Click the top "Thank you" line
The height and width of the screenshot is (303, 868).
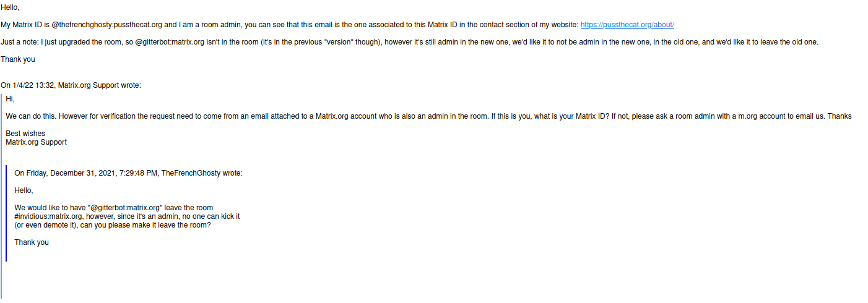pyautogui.click(x=18, y=59)
